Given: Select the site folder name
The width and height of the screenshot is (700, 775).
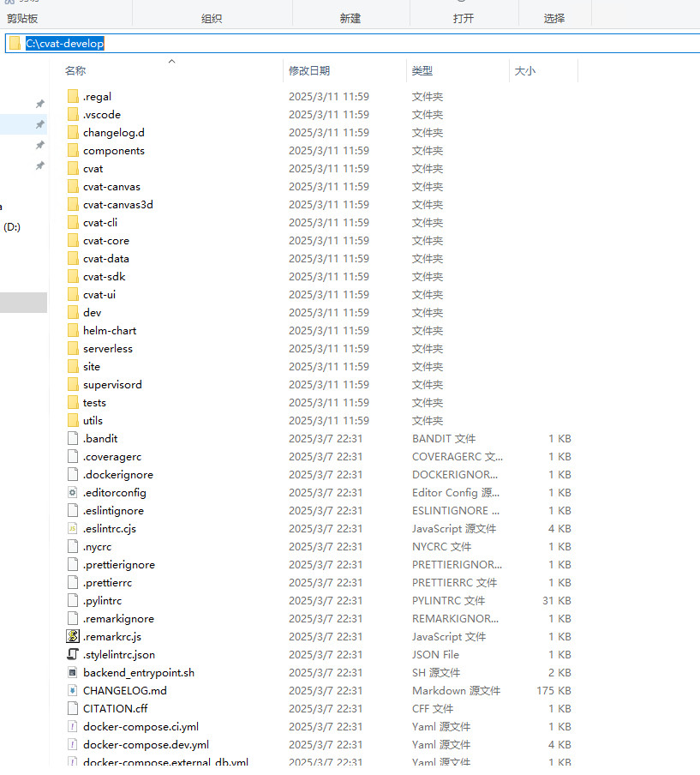Looking at the screenshot, I should click(x=92, y=366).
